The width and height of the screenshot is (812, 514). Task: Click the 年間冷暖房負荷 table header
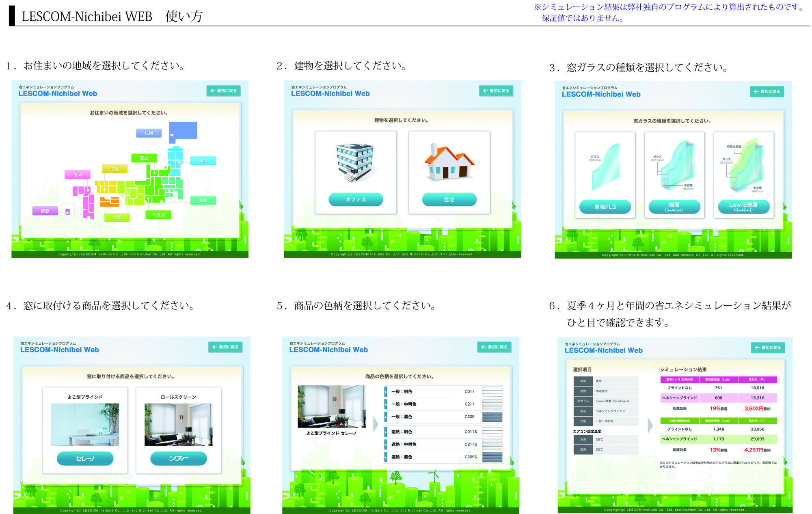tap(680, 421)
